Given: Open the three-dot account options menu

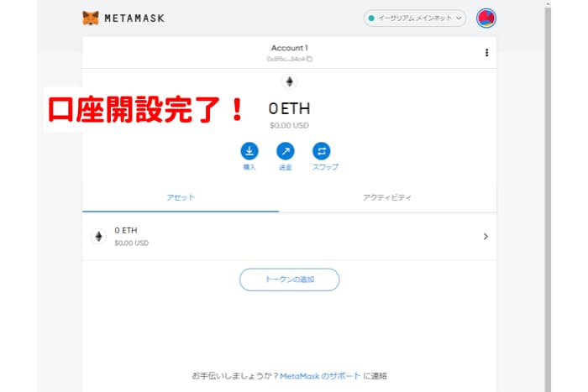Looking at the screenshot, I should coord(486,53).
